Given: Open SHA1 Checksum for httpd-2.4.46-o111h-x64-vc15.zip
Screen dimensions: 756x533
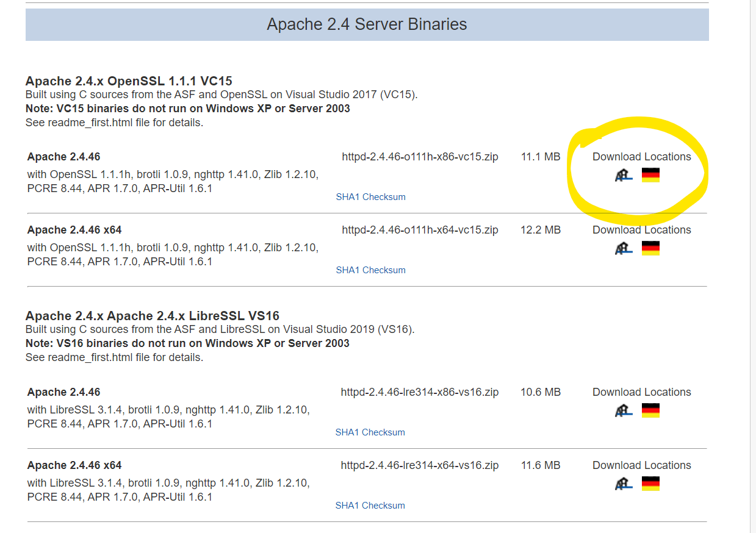Looking at the screenshot, I should tap(370, 270).
